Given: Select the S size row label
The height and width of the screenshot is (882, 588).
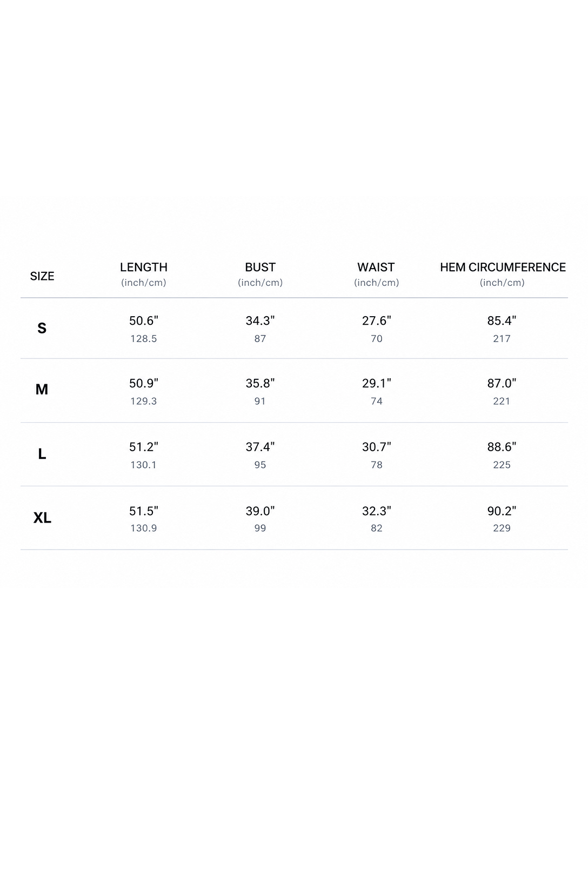Looking at the screenshot, I should coord(42,328).
